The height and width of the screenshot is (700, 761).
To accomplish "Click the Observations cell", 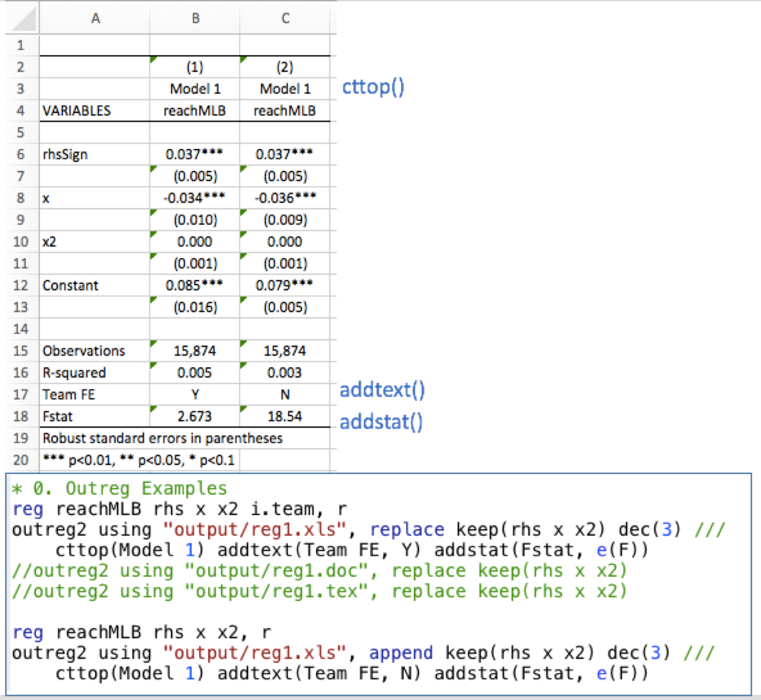I will (94, 351).
